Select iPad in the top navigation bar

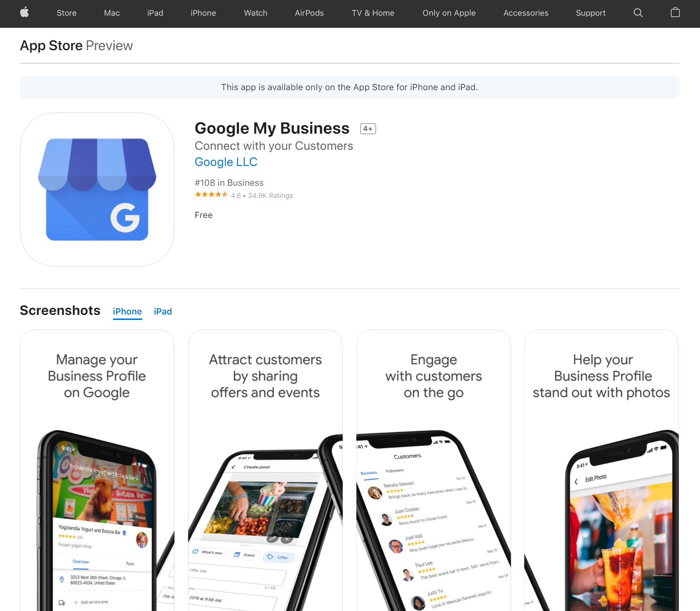[155, 13]
